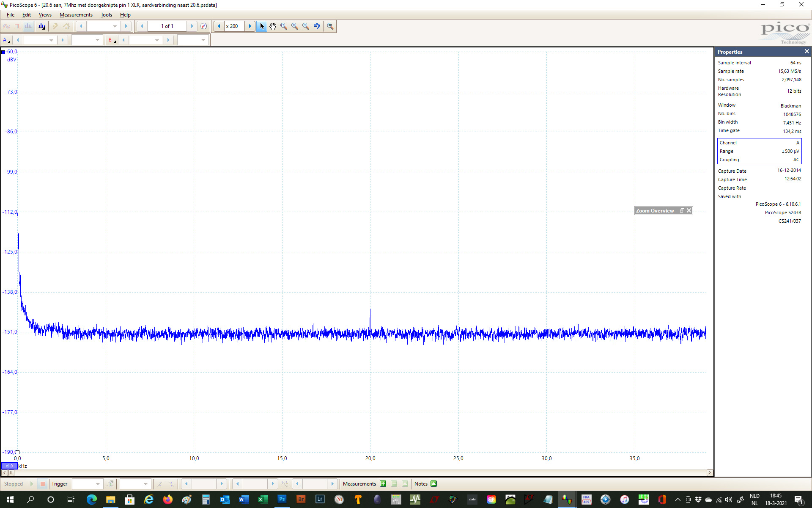Switch to Persistence mode icon
812x508 pixels.
pyautogui.click(x=17, y=26)
